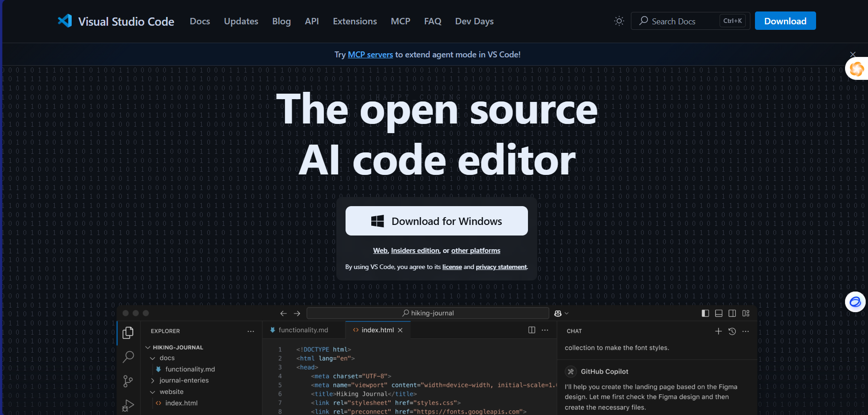Open the other platforms link
868x415 pixels.
(x=476, y=251)
